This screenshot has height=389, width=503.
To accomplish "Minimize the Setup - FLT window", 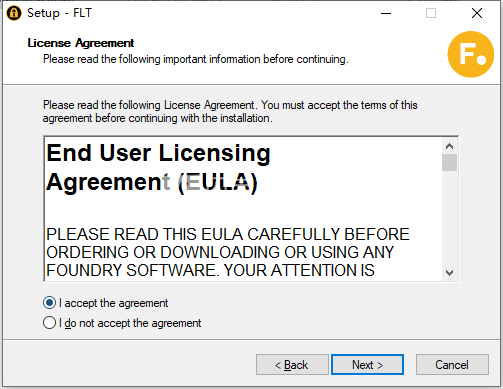I will pos(386,13).
